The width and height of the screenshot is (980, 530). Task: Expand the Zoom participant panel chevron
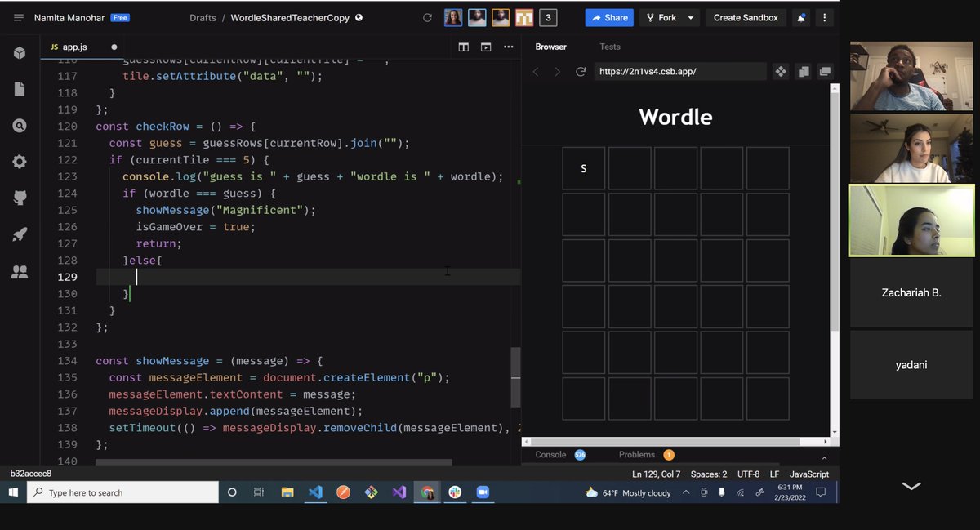point(911,486)
